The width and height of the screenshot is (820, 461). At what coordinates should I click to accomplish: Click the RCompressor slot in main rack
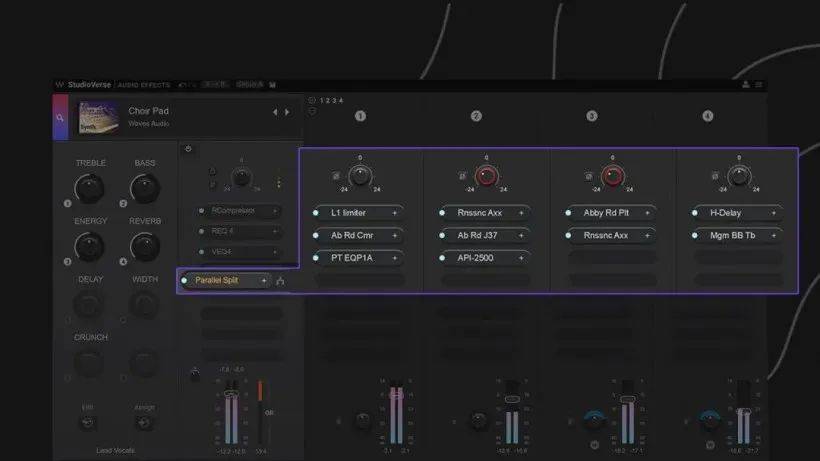point(240,211)
